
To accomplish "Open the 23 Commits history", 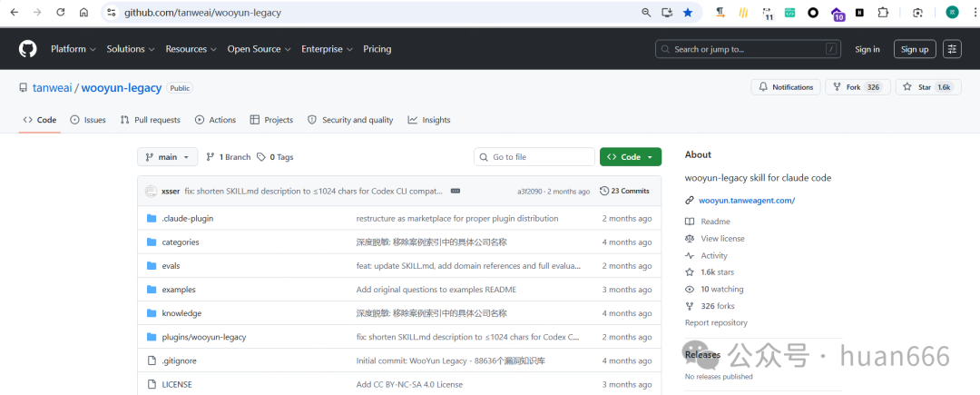I will [624, 191].
